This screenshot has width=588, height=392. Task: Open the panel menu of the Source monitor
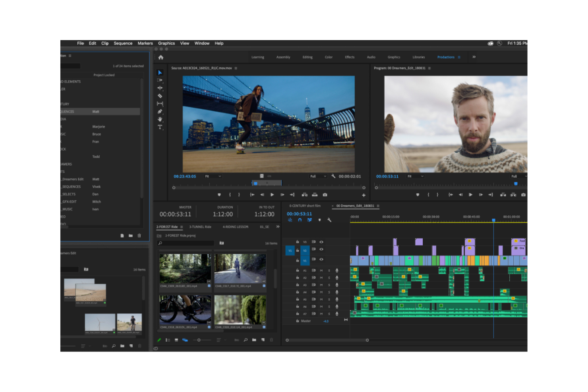click(x=236, y=68)
